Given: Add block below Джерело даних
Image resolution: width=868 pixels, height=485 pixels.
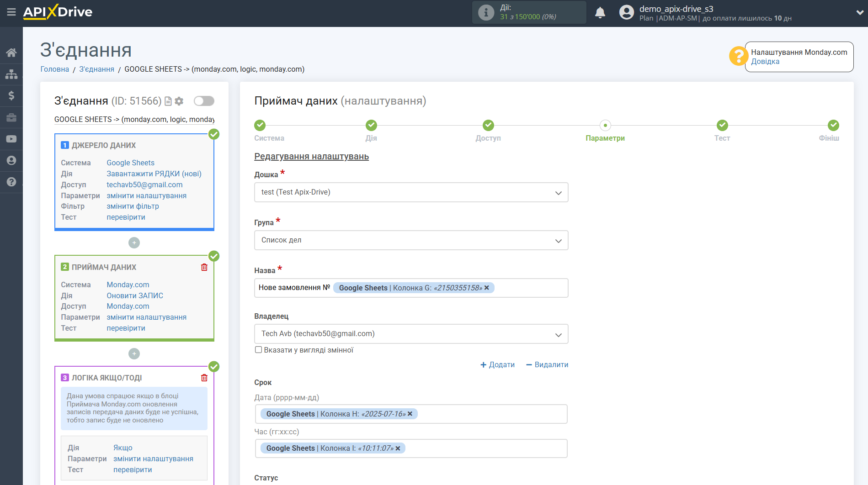Looking at the screenshot, I should (x=134, y=242).
